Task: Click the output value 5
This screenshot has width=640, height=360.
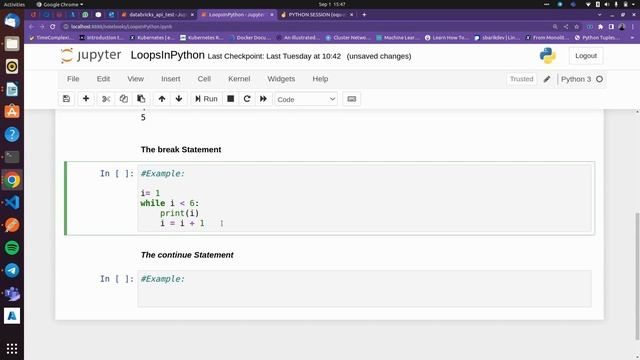Action: (x=143, y=118)
